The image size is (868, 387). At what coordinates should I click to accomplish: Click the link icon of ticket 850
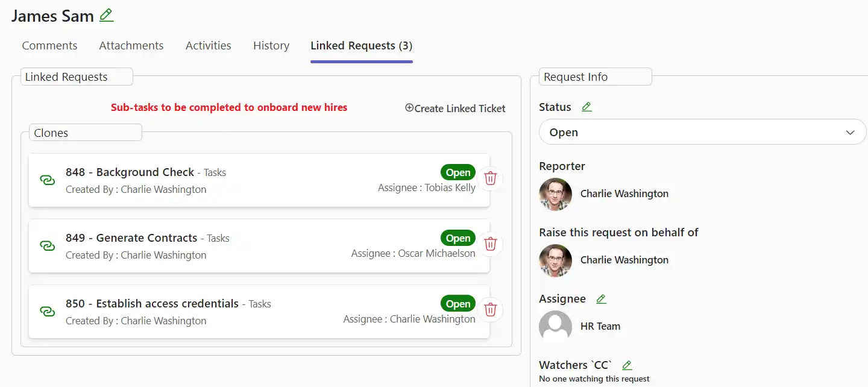pos(47,311)
